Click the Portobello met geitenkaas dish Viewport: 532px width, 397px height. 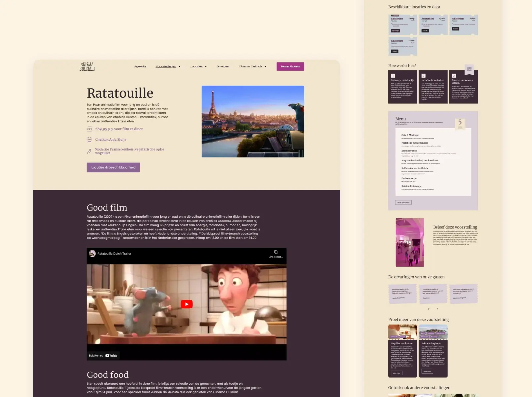[415, 143]
